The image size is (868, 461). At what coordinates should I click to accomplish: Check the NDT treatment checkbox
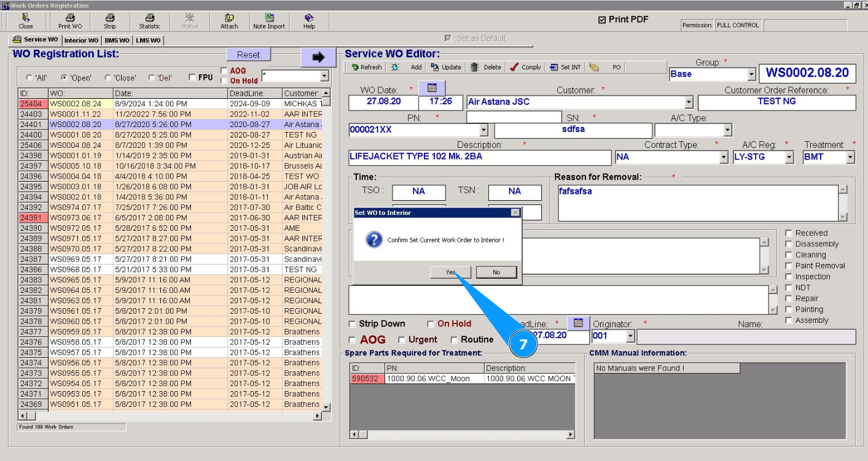click(x=789, y=288)
